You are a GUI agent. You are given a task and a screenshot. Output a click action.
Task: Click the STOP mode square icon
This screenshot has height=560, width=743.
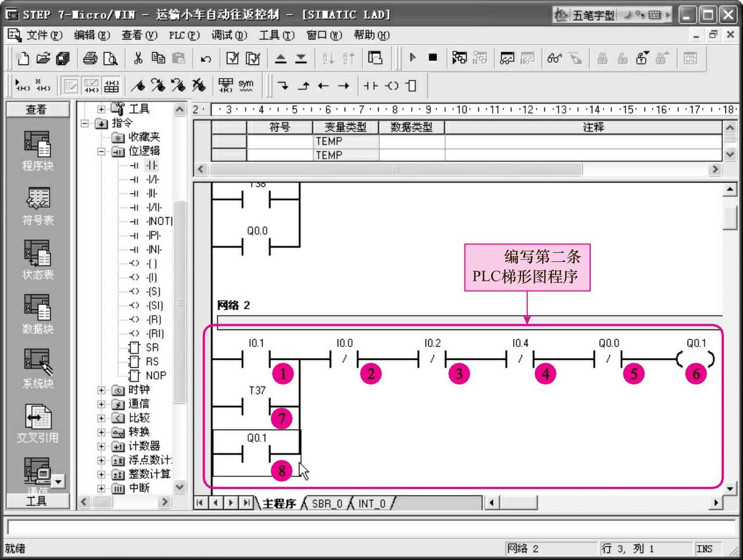point(433,57)
